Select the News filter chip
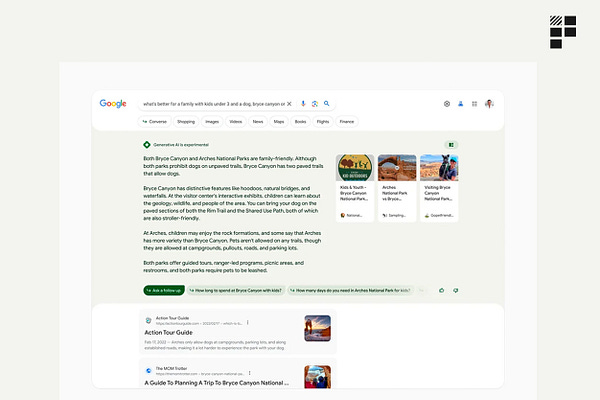Screen dimensions: 600x400 pyautogui.click(x=258, y=122)
